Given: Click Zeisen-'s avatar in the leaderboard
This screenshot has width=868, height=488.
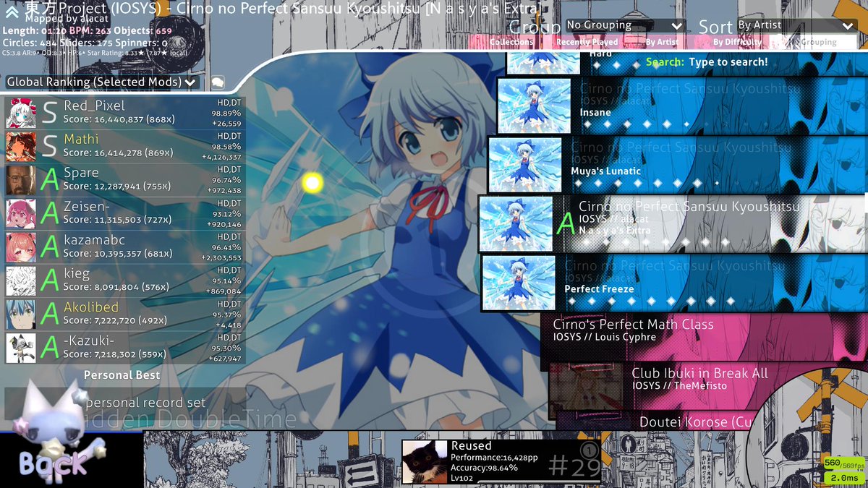Looking at the screenshot, I should (21, 214).
